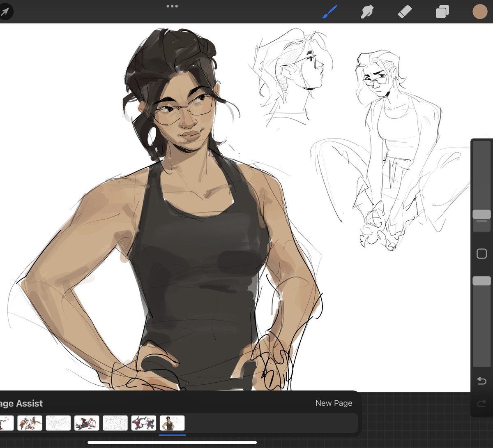Adjust the brush opacity slider

(x=481, y=281)
